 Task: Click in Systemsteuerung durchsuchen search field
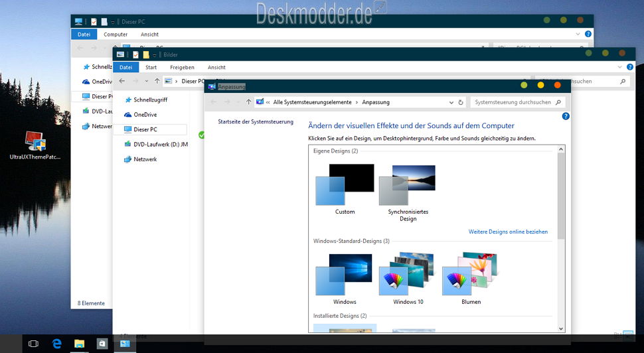[x=513, y=102]
